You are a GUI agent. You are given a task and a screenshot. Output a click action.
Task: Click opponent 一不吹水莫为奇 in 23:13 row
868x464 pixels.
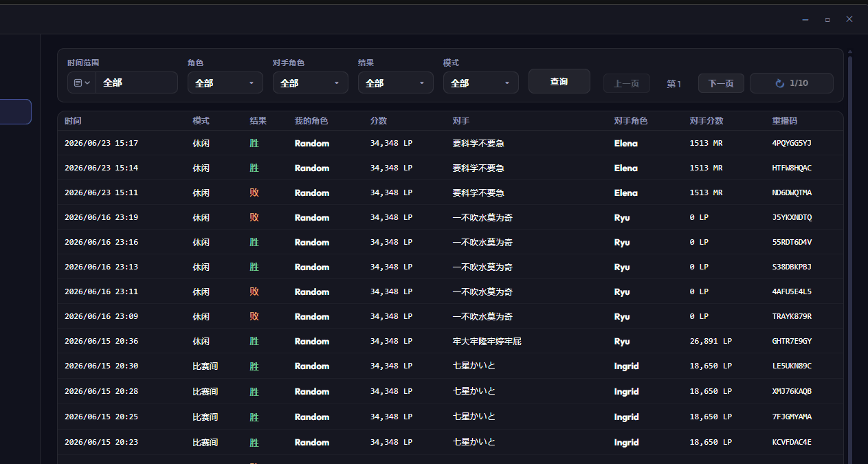tap(482, 267)
